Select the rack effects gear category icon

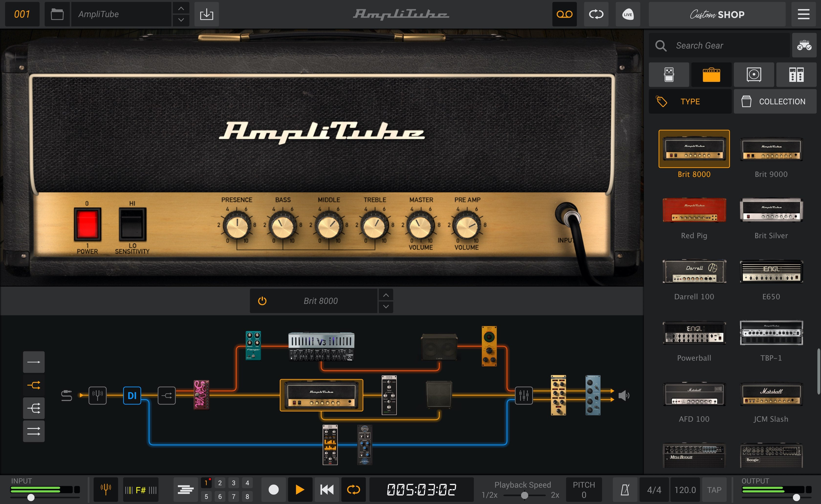click(797, 74)
